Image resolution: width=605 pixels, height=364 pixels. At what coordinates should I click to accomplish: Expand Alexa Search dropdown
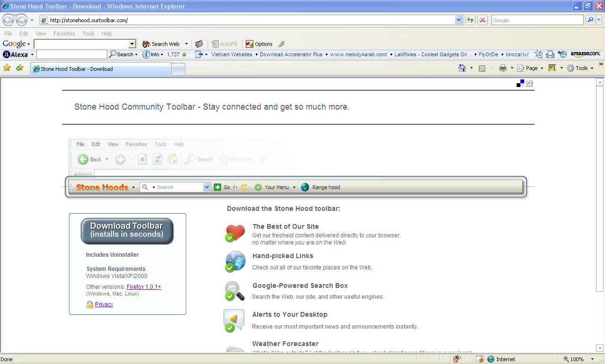[x=136, y=54]
